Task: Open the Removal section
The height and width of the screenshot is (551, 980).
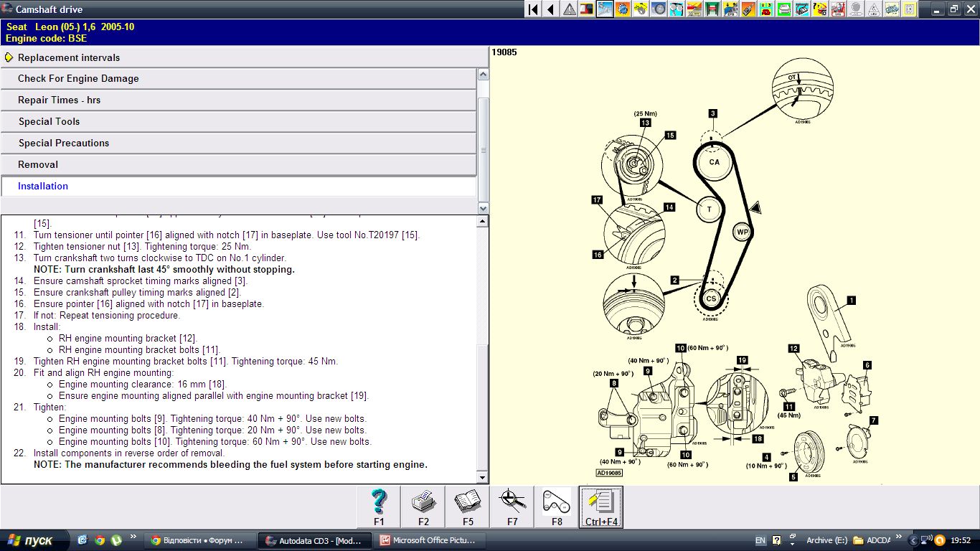Action: click(x=238, y=165)
